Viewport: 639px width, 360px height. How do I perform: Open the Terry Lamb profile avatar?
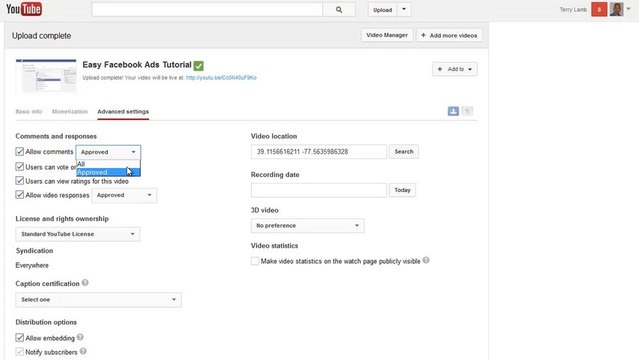click(x=616, y=9)
